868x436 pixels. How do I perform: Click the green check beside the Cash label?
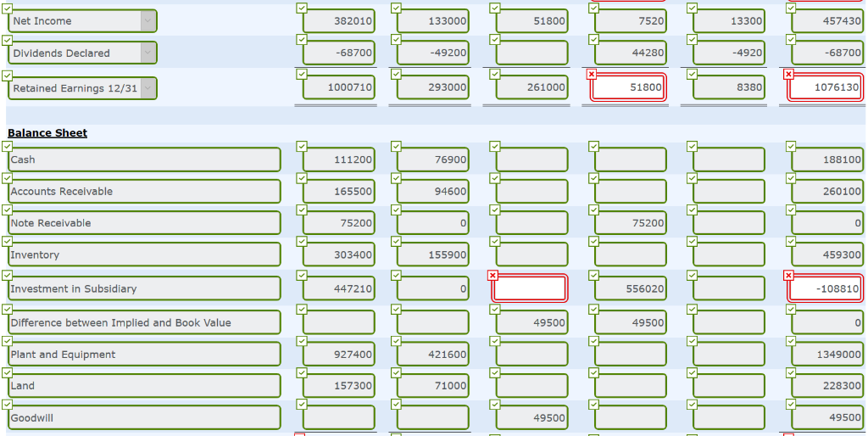pyautogui.click(x=7, y=146)
